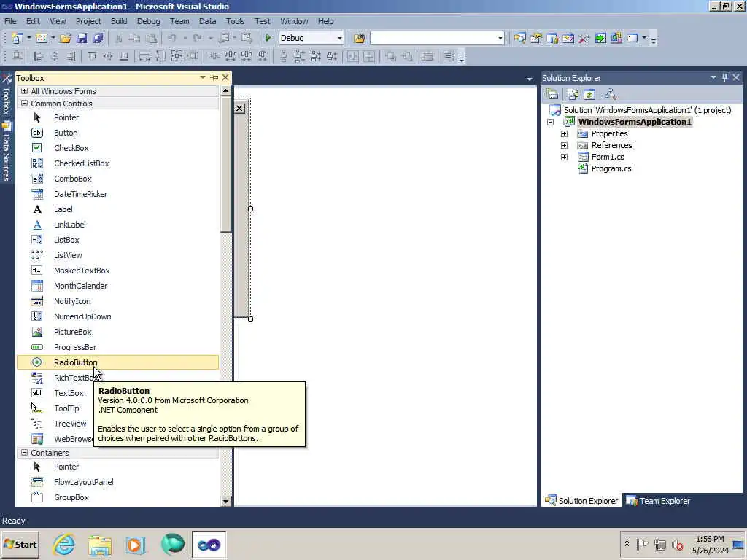Click Show All Files in Solution Explorer toolbar

pos(573,94)
